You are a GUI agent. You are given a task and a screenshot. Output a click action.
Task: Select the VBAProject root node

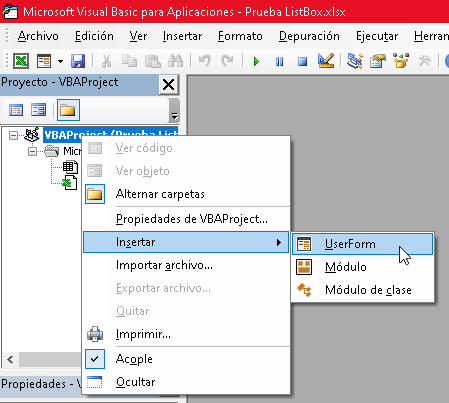111,135
